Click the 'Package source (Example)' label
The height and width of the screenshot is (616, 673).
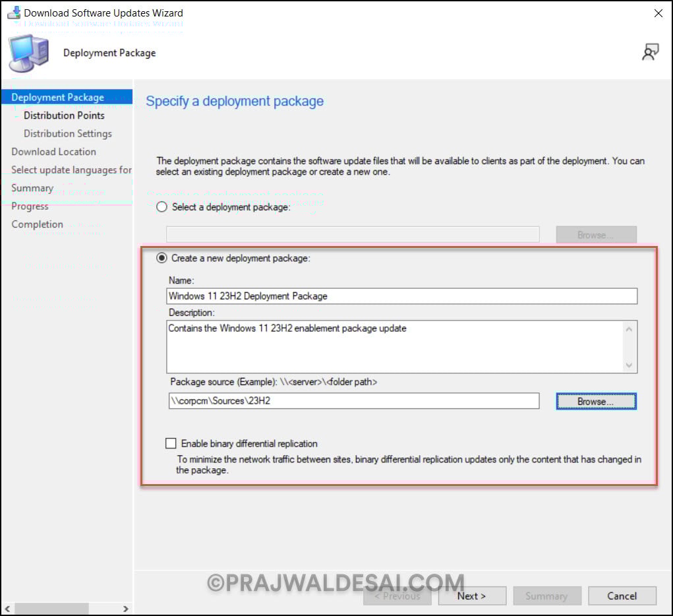(x=274, y=381)
